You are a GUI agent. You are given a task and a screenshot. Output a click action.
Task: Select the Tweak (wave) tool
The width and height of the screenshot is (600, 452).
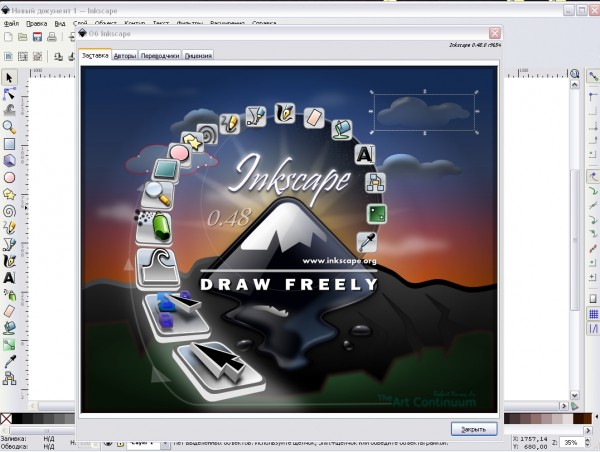coord(9,110)
